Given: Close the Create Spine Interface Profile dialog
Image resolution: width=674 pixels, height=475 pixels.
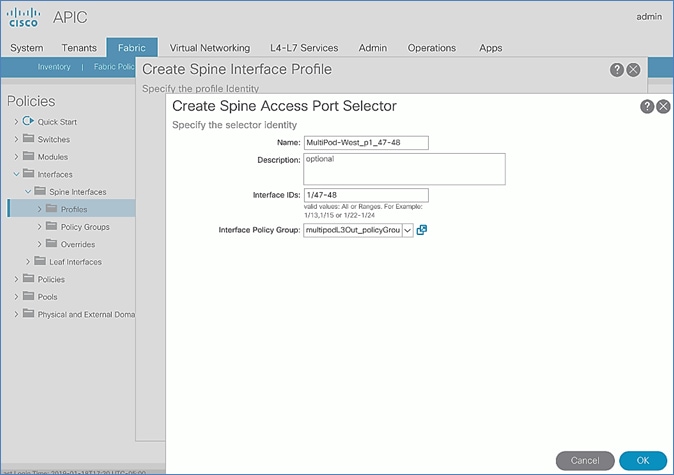Looking at the screenshot, I should (x=633, y=70).
